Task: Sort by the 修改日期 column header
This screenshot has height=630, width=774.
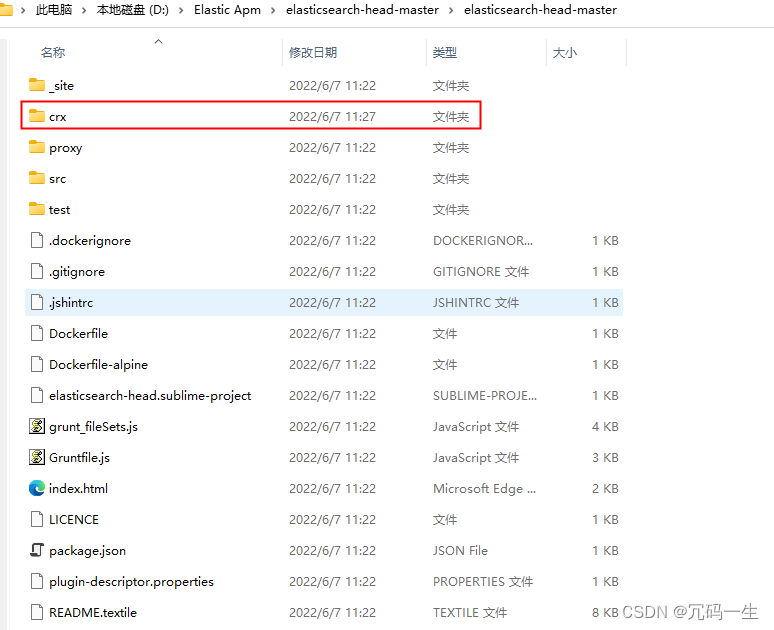Action: [x=313, y=52]
